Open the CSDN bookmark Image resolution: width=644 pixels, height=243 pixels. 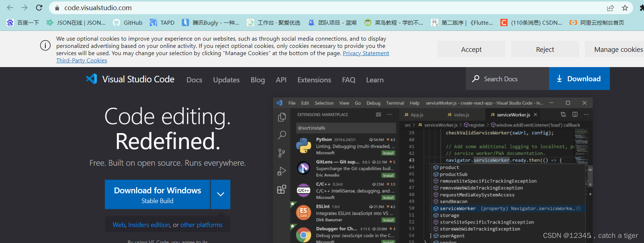[x=531, y=22]
